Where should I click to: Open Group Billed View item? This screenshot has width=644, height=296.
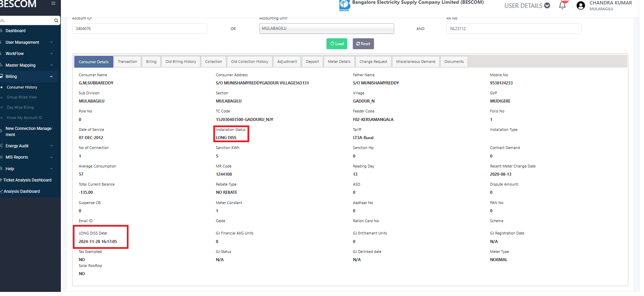tap(22, 97)
